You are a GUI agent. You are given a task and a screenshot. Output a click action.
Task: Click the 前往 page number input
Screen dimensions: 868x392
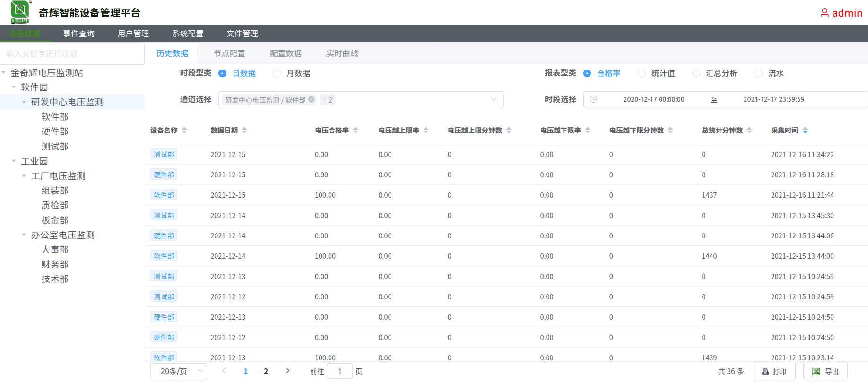pyautogui.click(x=339, y=371)
